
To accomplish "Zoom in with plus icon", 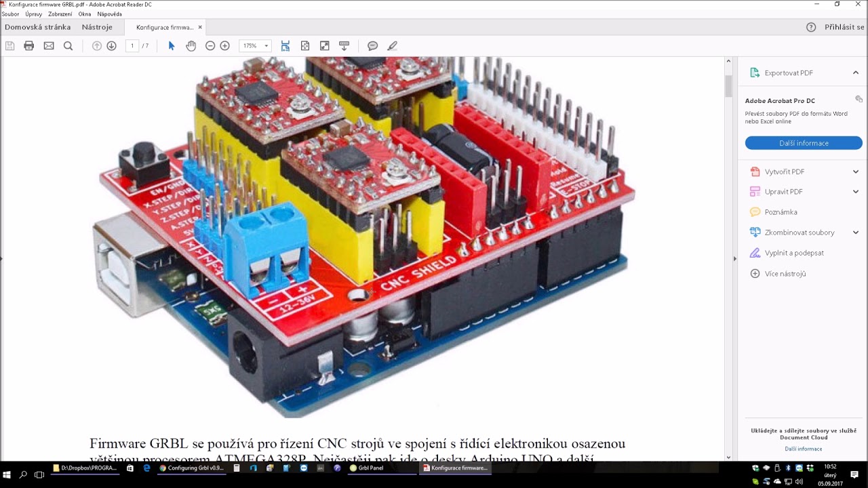I will (225, 46).
